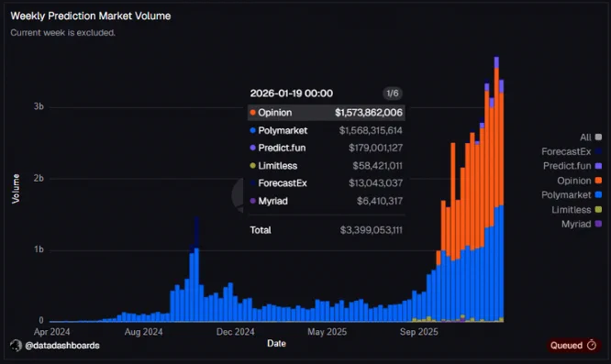This screenshot has height=364, width=611.
Task: Click the tallest bar's purple top segment
Action: [496, 62]
